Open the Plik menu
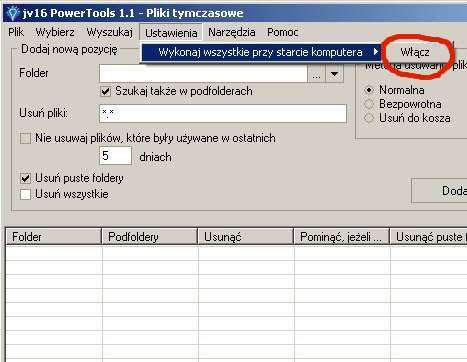 point(16,32)
